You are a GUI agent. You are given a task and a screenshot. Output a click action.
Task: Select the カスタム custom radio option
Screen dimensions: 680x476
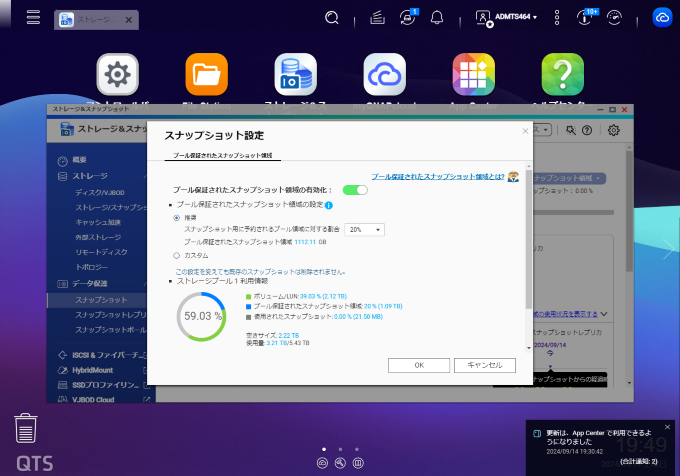[x=177, y=256]
